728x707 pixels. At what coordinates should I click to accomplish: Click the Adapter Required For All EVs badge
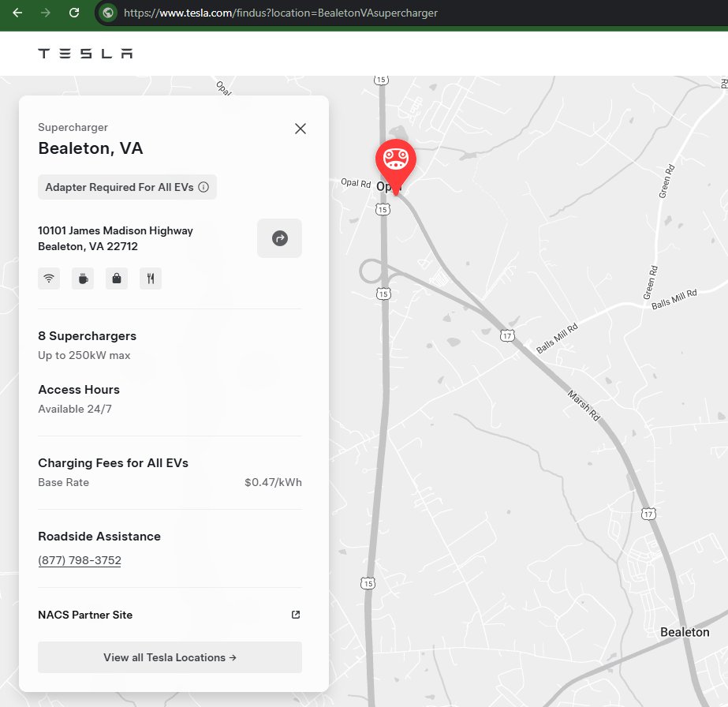click(x=127, y=187)
